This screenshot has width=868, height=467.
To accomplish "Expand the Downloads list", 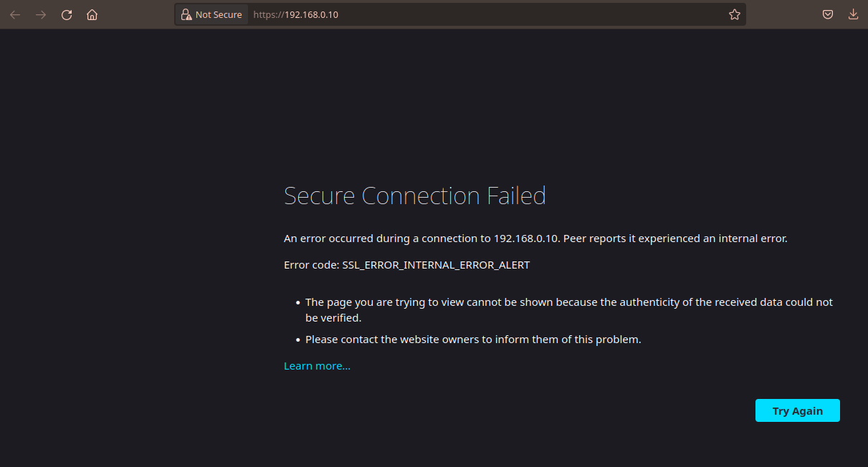I will [853, 14].
